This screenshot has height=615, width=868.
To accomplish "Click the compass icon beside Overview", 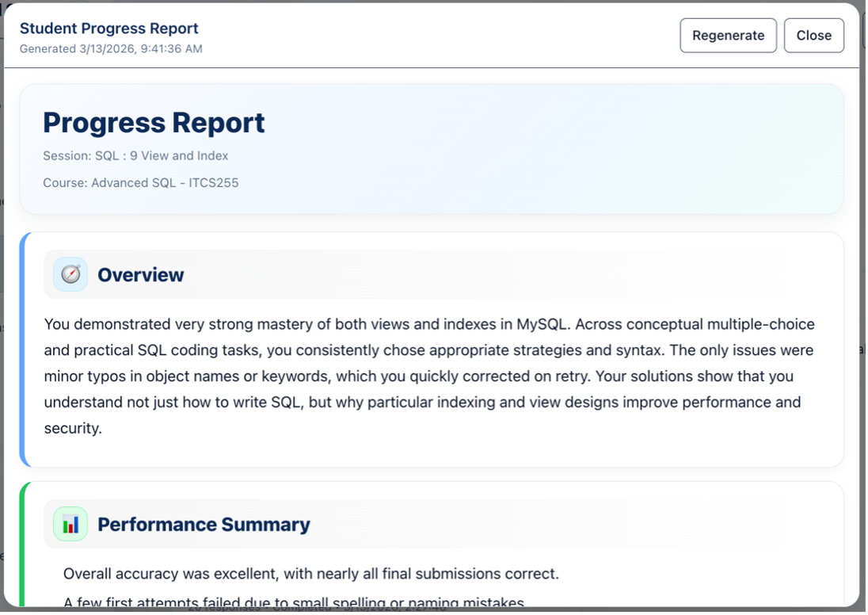I will click(70, 275).
